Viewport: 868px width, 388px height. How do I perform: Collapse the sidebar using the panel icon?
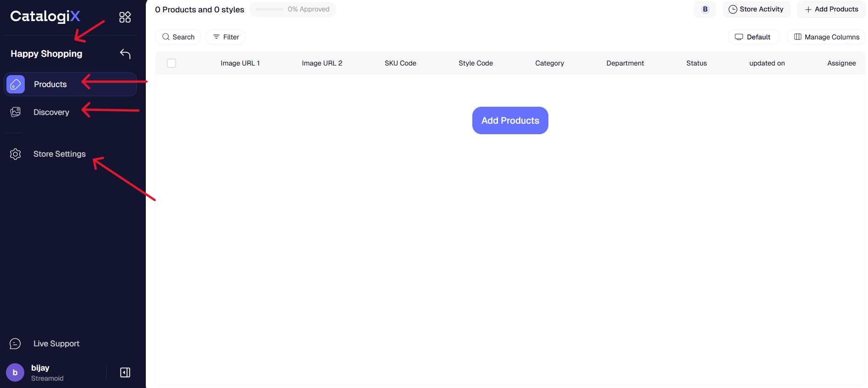click(125, 372)
